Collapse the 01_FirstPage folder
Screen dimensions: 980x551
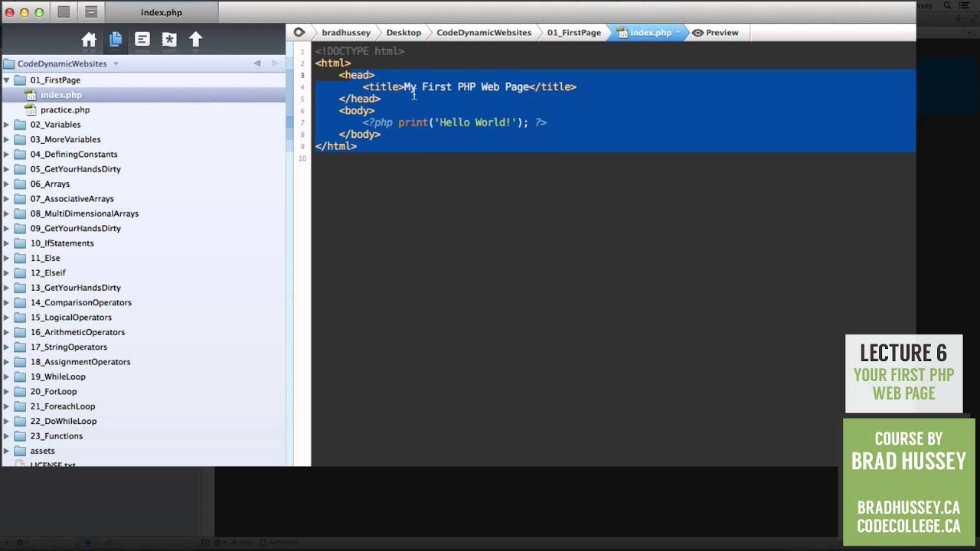coord(6,80)
